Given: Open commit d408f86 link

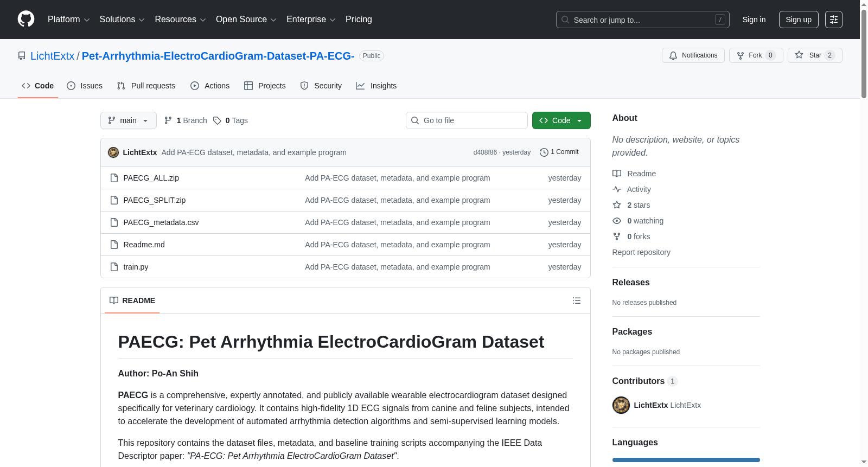Looking at the screenshot, I should click(485, 152).
